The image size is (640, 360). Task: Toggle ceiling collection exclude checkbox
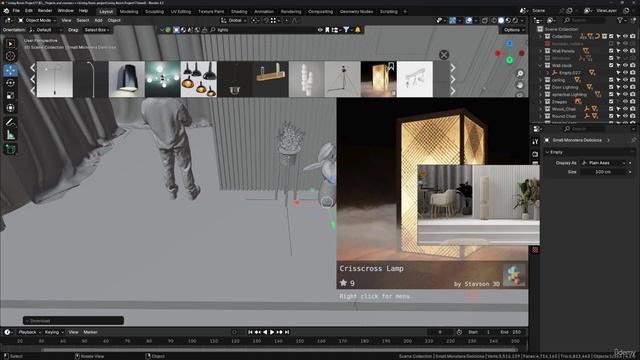coord(611,80)
